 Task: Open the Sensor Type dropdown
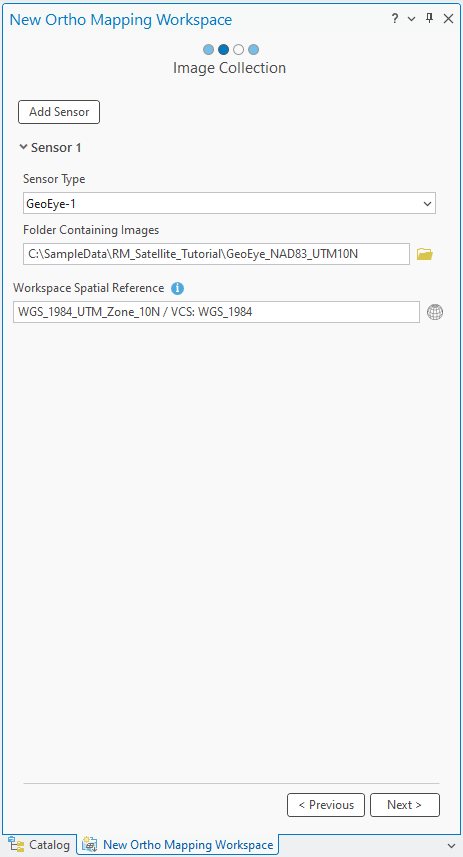[229, 203]
